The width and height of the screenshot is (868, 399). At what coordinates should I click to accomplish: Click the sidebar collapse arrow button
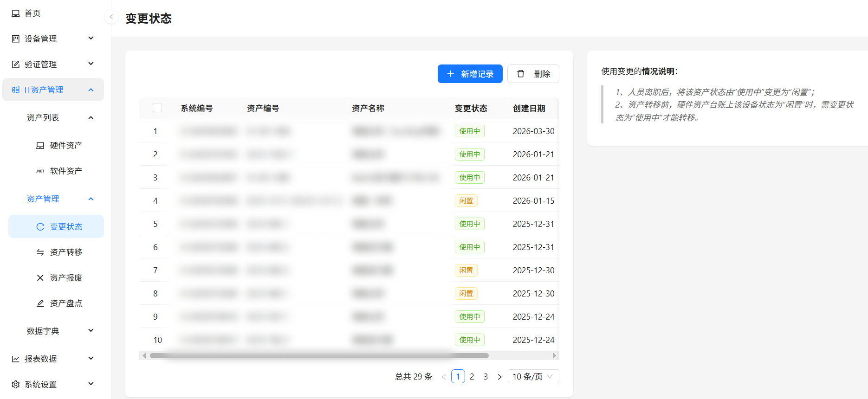coord(111,17)
